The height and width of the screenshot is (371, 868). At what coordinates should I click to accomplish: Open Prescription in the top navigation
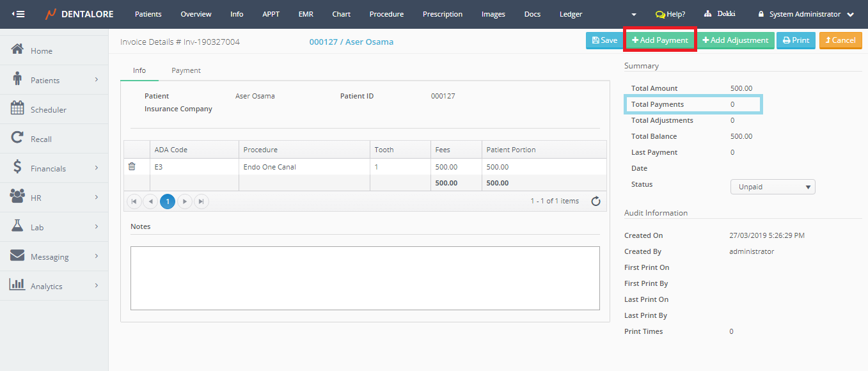pyautogui.click(x=443, y=14)
